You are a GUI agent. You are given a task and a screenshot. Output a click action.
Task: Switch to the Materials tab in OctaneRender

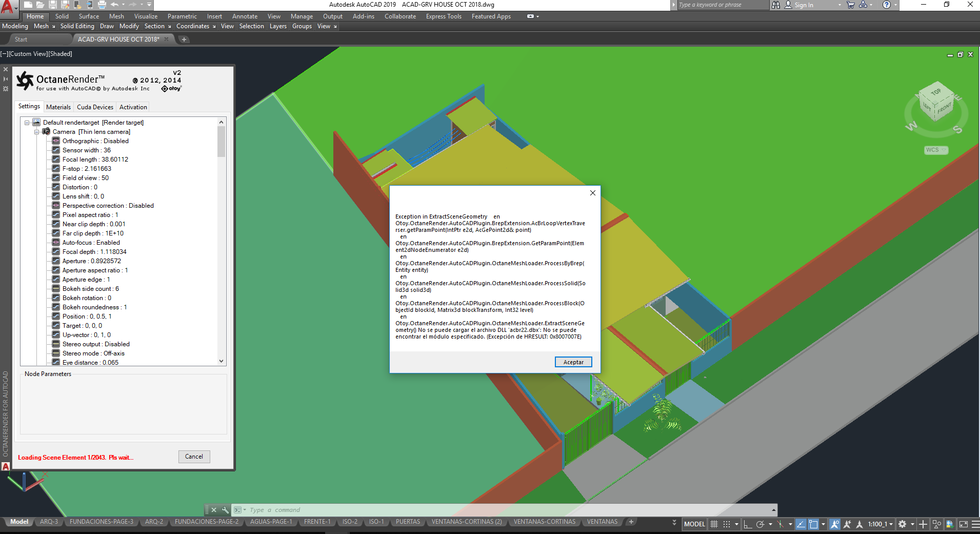(x=58, y=107)
